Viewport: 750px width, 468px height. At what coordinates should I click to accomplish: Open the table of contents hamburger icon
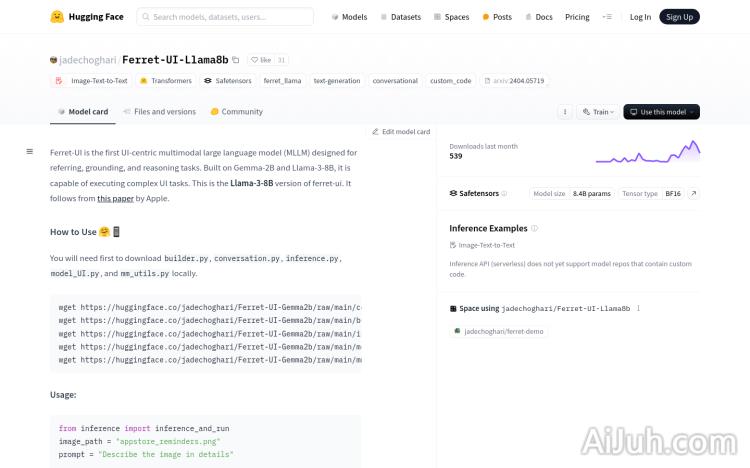(x=29, y=152)
